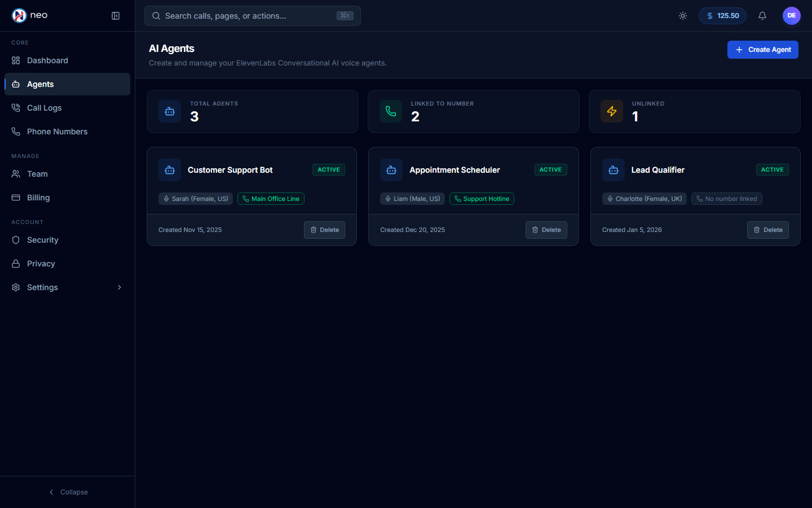Expand the Settings submenu chevron
Screen dimensions: 812x508
point(120,287)
